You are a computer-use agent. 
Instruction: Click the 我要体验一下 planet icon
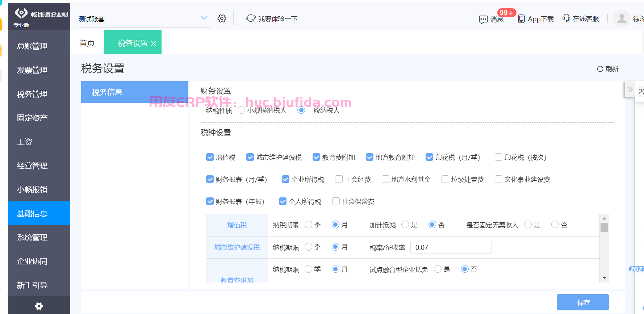pos(251,18)
